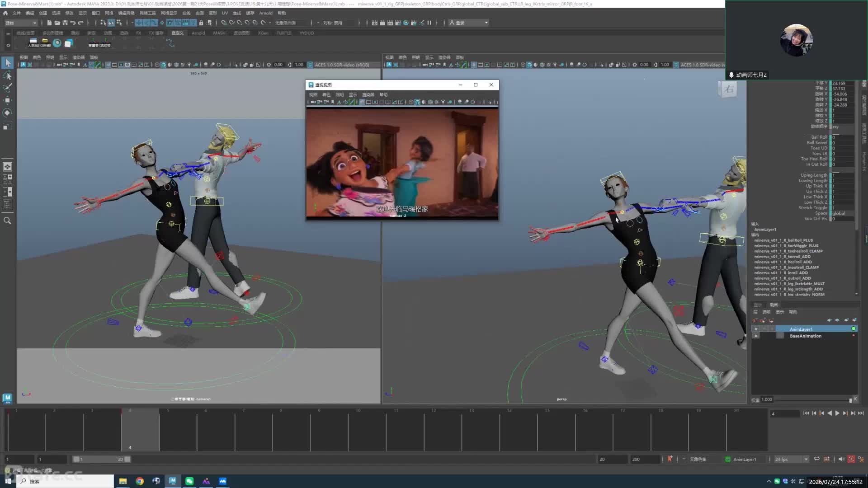Image resolution: width=868 pixels, height=488 pixels.
Task: Click the orange character set key icon
Action: [x=670, y=459]
